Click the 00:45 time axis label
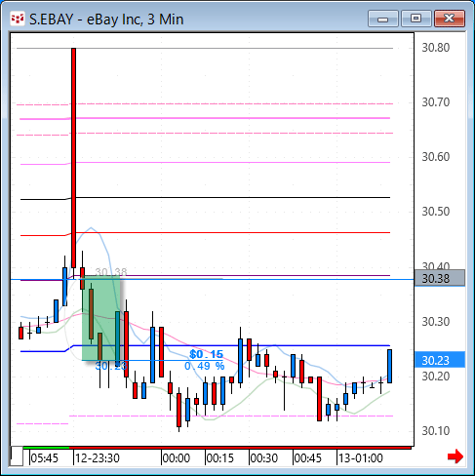This screenshot has height=476, width=475. (308, 458)
